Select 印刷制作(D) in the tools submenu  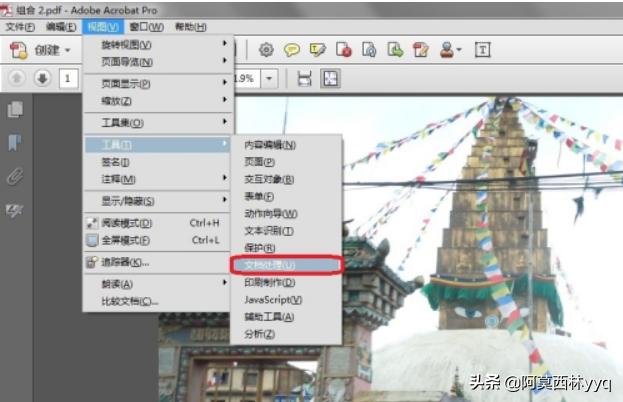click(x=286, y=282)
